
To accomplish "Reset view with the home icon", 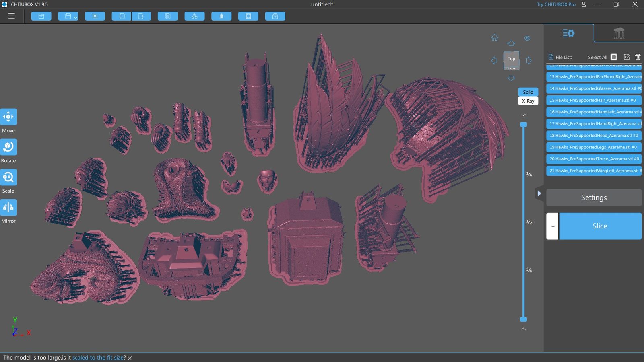I will coord(495,37).
